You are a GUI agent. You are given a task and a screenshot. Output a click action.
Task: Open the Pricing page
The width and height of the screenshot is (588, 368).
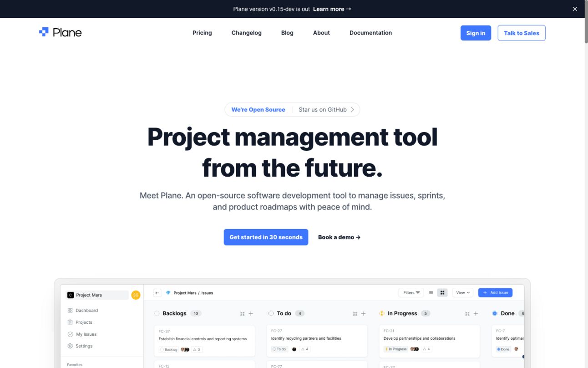click(202, 33)
